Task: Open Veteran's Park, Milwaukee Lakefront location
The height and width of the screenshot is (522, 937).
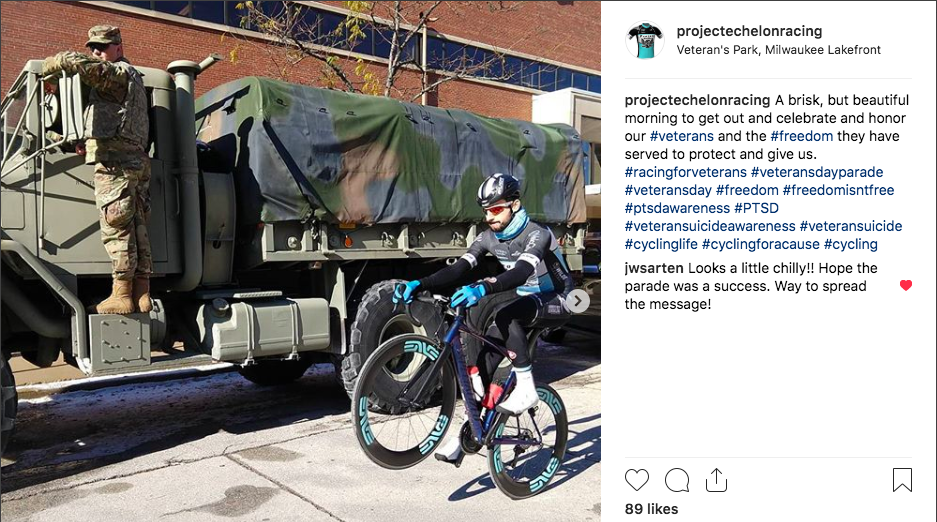Action: [779, 50]
